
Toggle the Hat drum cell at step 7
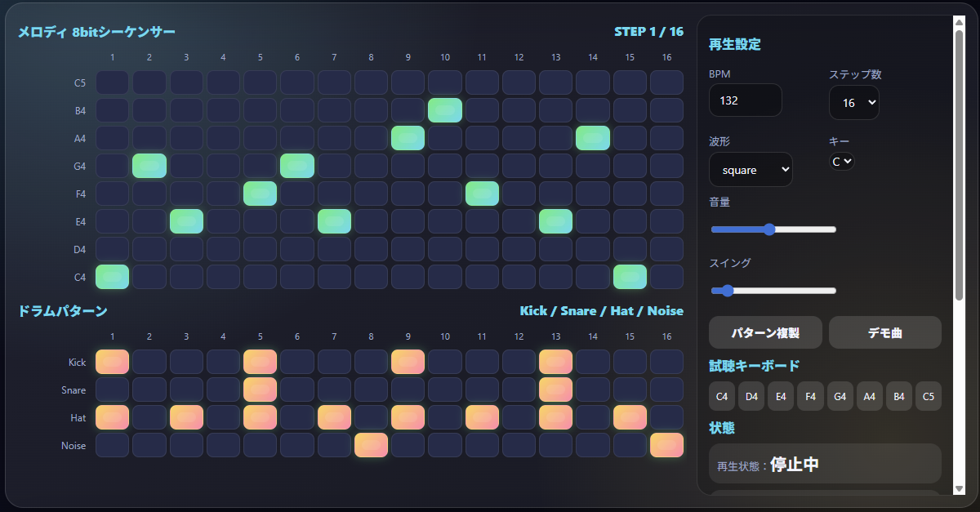(334, 417)
